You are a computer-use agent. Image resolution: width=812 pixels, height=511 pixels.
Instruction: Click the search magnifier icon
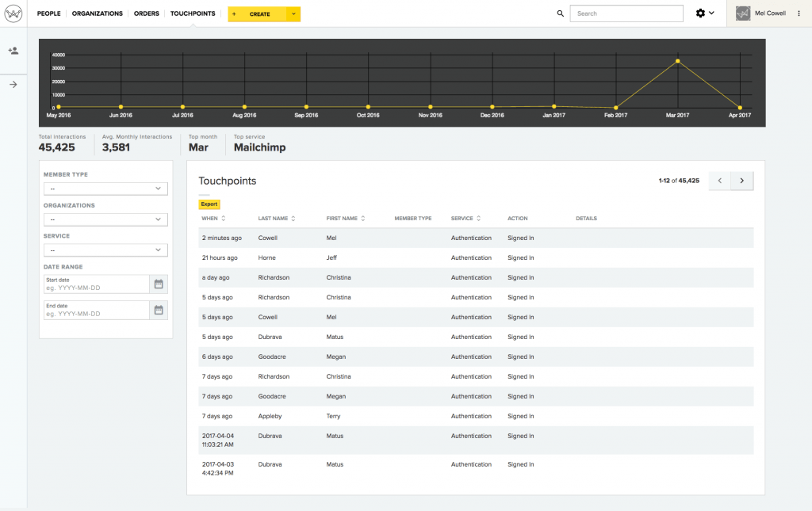[x=561, y=13]
